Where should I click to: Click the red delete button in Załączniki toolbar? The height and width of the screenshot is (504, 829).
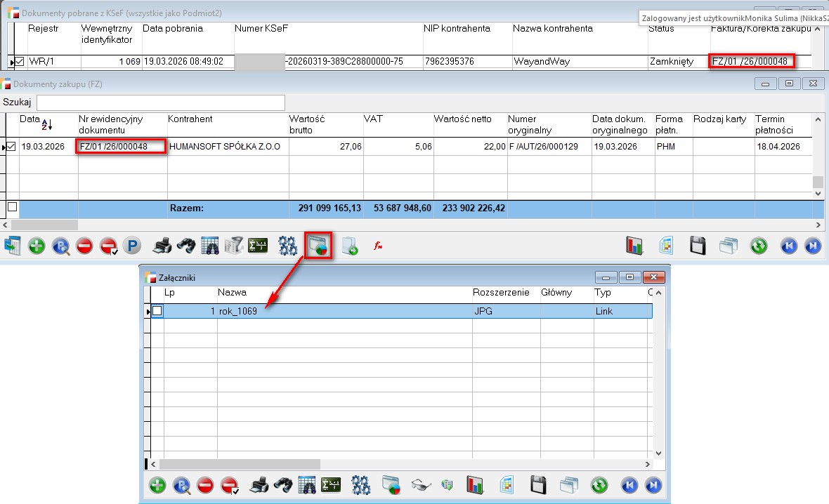(x=205, y=485)
